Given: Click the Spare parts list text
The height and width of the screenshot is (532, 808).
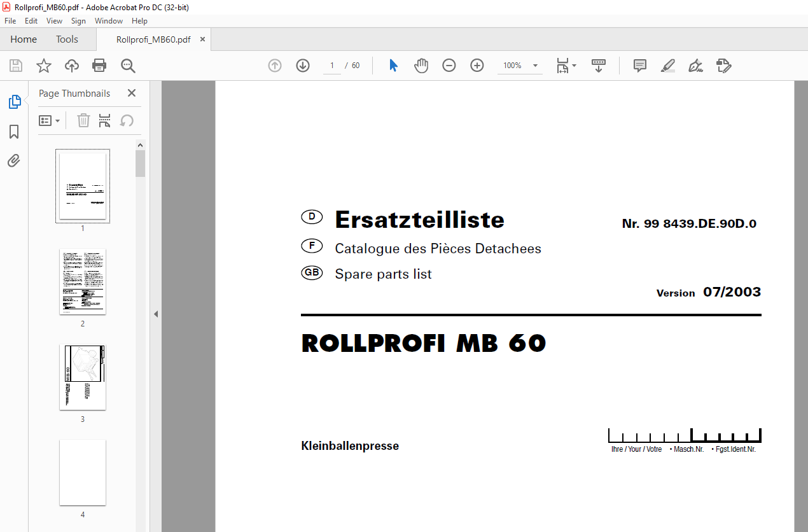Looking at the screenshot, I should pyautogui.click(x=383, y=274).
